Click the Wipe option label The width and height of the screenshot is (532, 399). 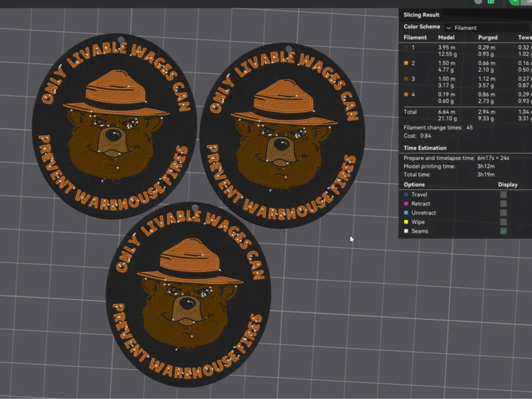tap(418, 222)
